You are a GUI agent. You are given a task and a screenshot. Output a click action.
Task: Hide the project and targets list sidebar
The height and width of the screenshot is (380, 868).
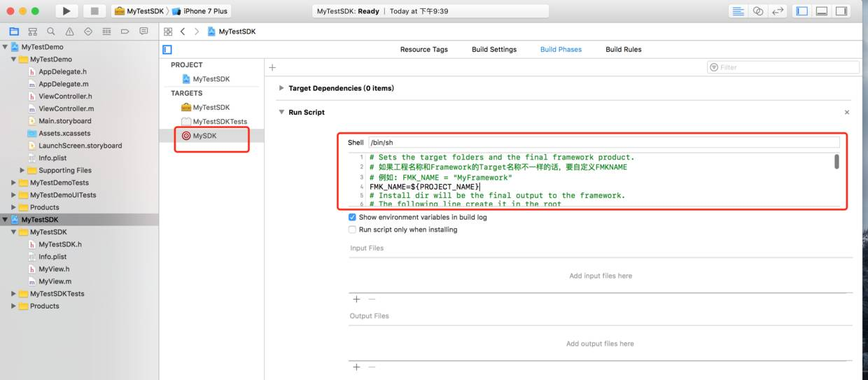tap(167, 50)
